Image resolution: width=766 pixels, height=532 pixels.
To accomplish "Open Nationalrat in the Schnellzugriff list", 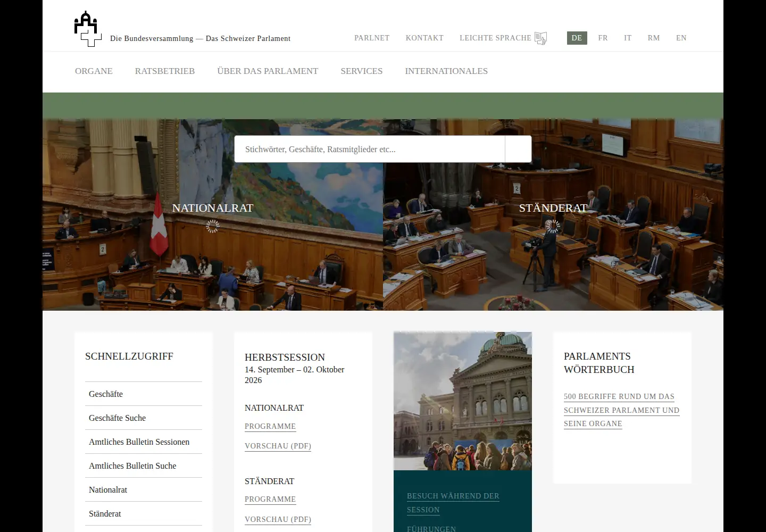I will click(144, 490).
